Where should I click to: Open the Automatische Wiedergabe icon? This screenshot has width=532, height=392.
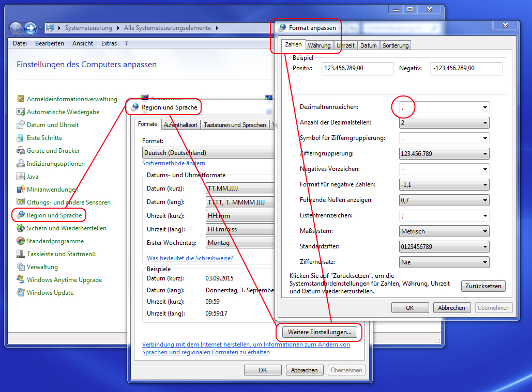click(x=21, y=112)
